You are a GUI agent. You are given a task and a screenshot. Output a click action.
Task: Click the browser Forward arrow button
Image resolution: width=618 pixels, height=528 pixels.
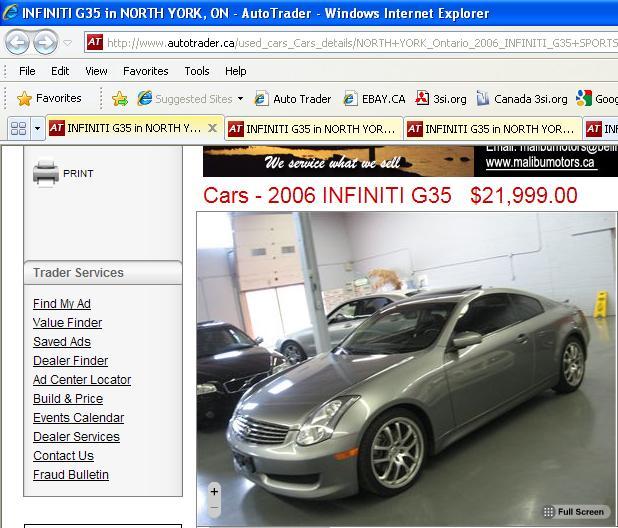[45, 42]
